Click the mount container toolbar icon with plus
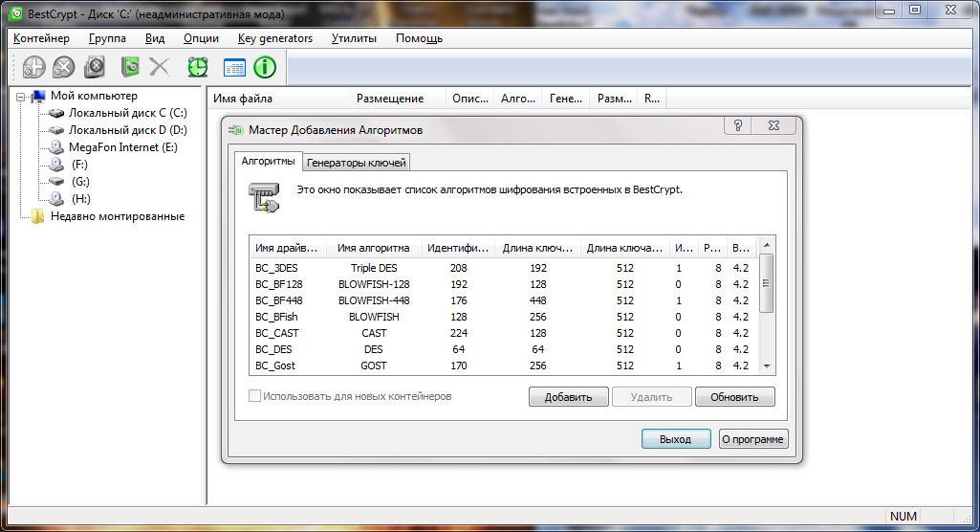 coord(33,67)
